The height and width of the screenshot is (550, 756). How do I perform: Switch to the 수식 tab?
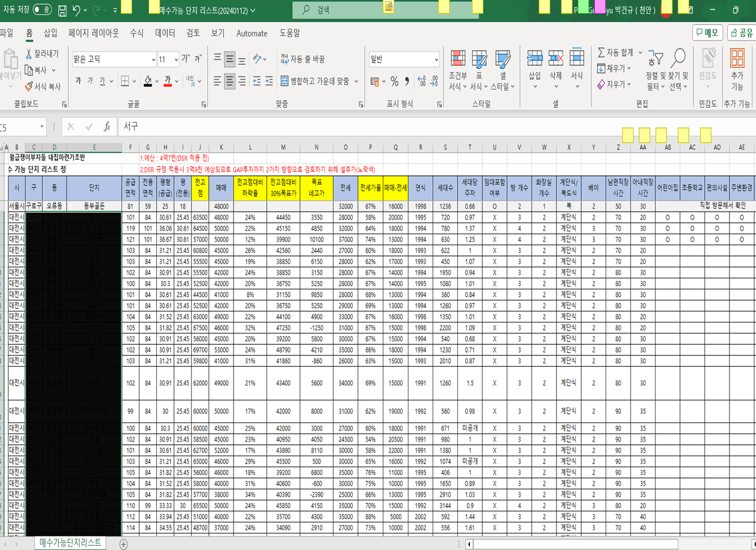137,33
